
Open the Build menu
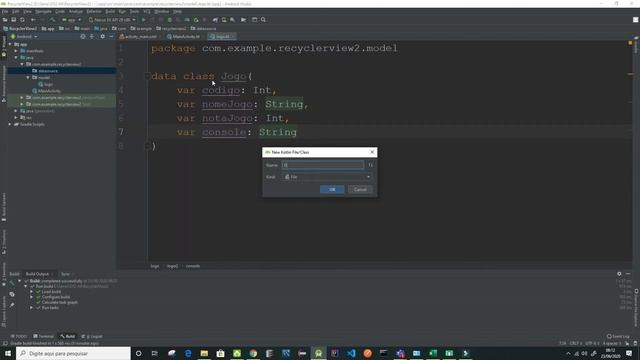(x=110, y=11)
